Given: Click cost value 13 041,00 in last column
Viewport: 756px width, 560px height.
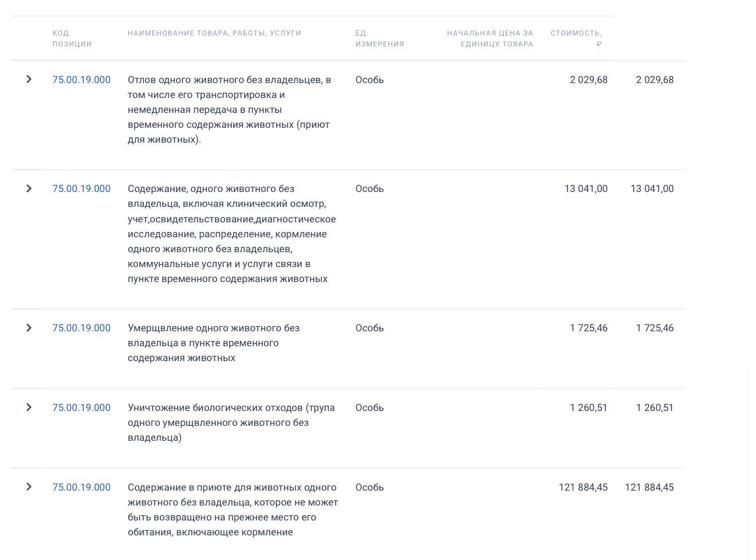Looking at the screenshot, I should (652, 189).
